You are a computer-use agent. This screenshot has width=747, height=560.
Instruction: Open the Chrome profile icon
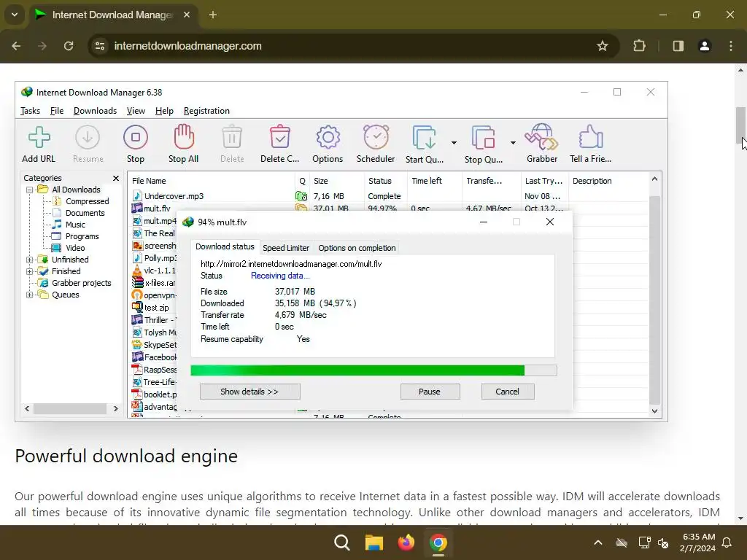[x=705, y=46]
